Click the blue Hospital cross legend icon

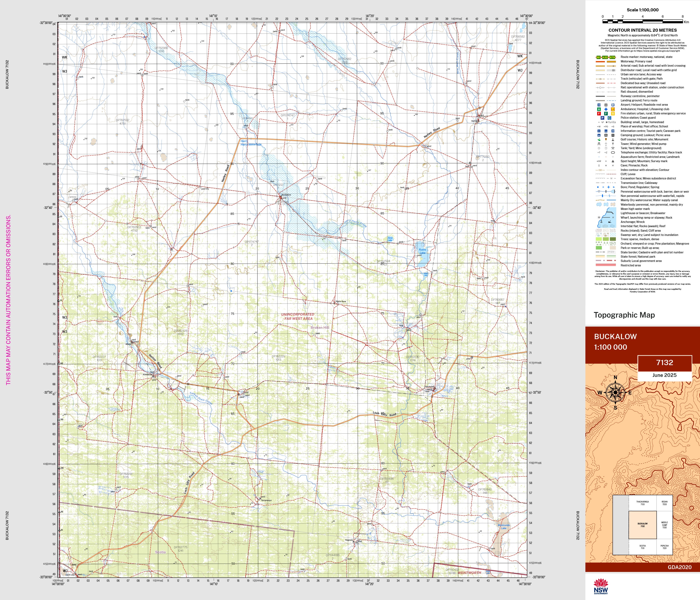606,109
